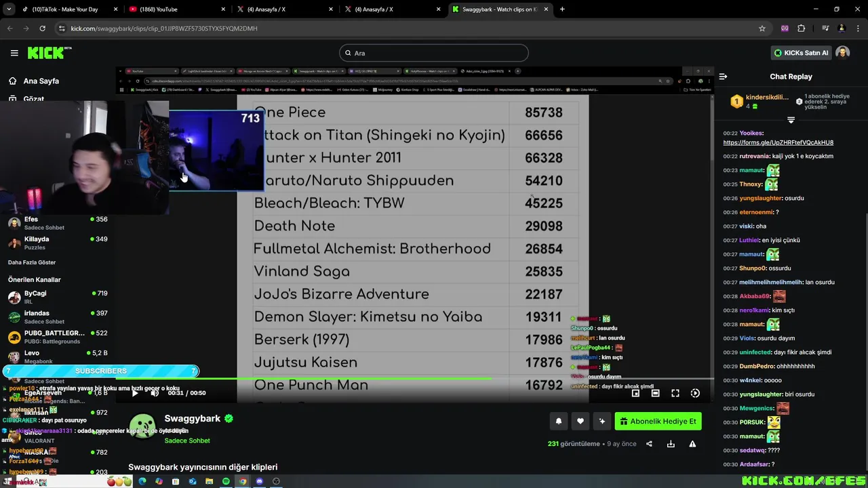
Task: Download the clip with download icon
Action: pyautogui.click(x=671, y=444)
